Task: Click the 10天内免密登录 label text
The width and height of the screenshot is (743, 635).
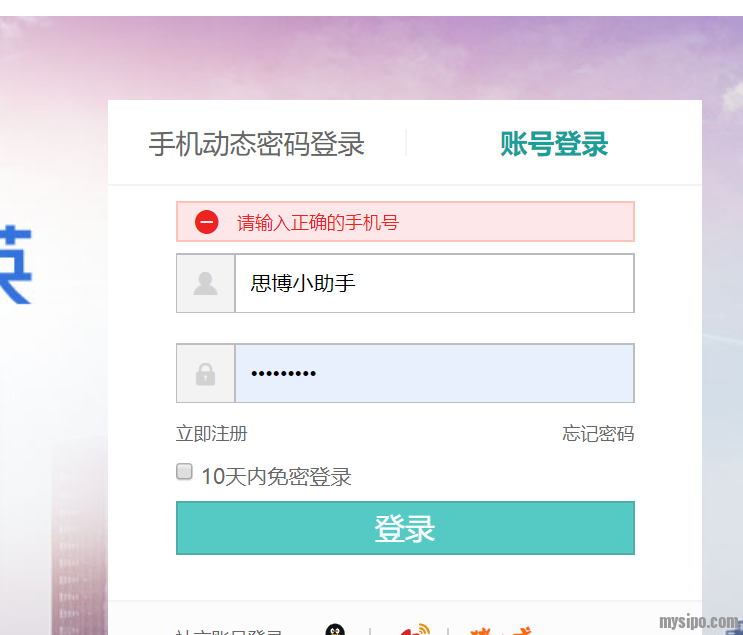Action: pyautogui.click(x=276, y=477)
